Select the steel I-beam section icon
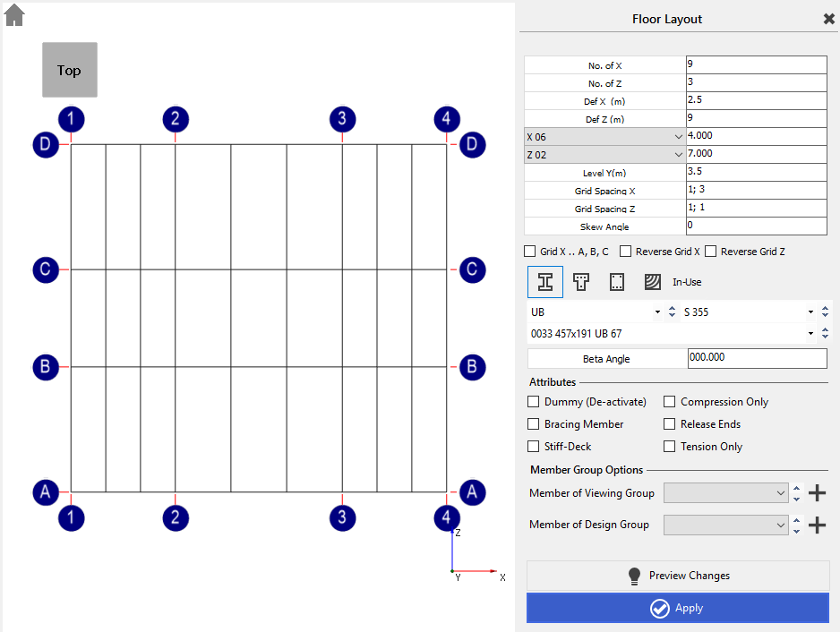840x632 pixels. (x=544, y=282)
